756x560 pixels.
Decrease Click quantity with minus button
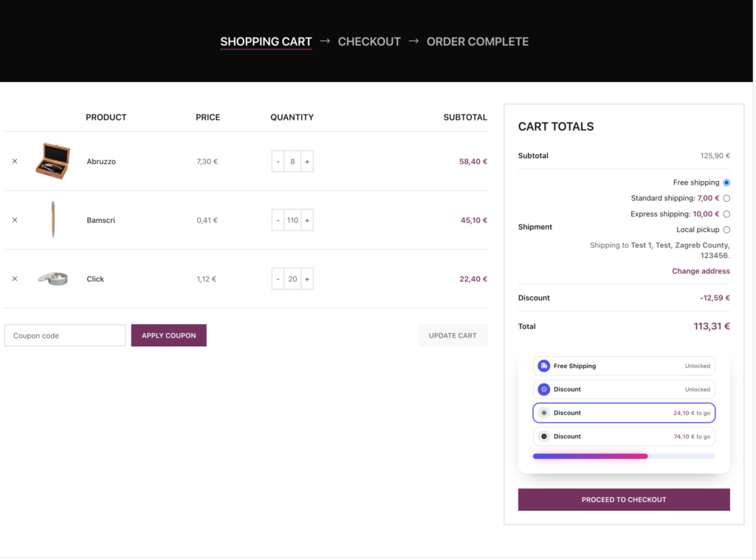coord(278,279)
